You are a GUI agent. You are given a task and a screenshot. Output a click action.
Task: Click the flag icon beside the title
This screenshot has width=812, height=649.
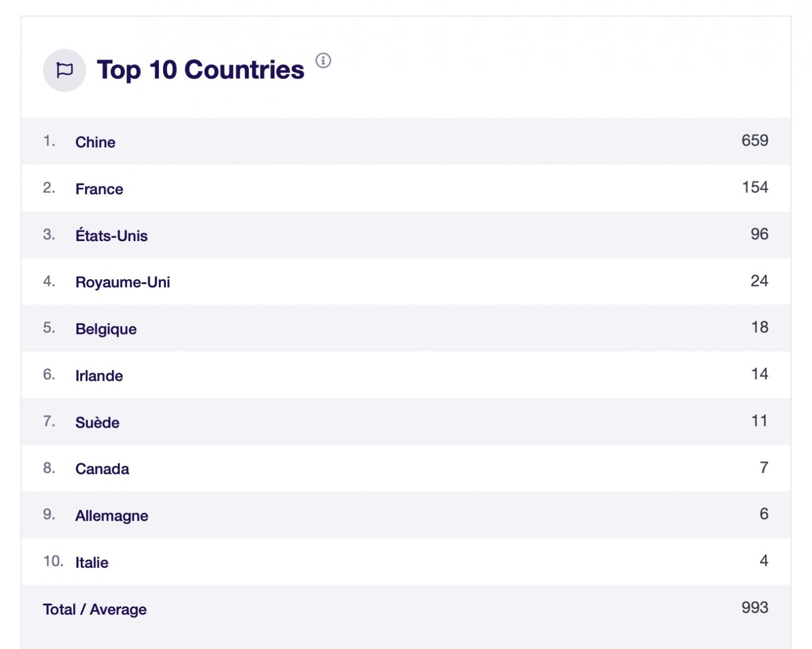point(64,70)
